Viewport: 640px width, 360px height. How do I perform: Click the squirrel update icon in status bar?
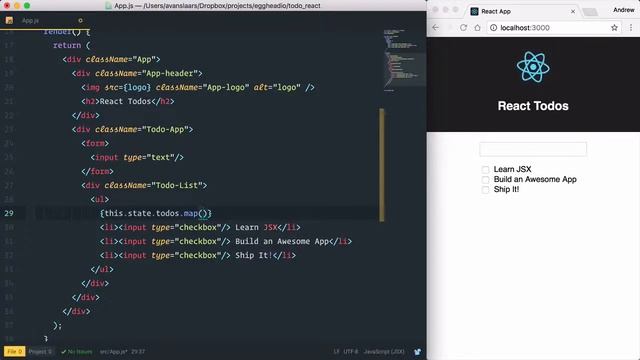click(x=417, y=351)
